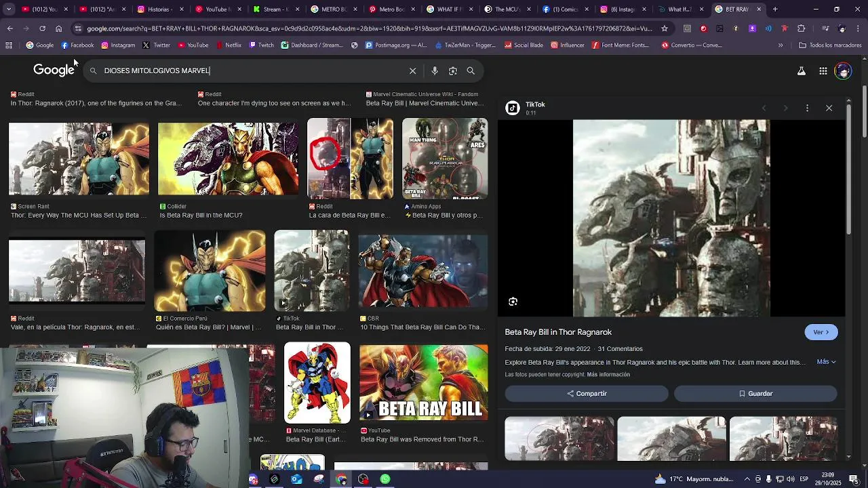868x488 pixels.
Task: Open the Social Blade bookmark
Action: pos(524,45)
